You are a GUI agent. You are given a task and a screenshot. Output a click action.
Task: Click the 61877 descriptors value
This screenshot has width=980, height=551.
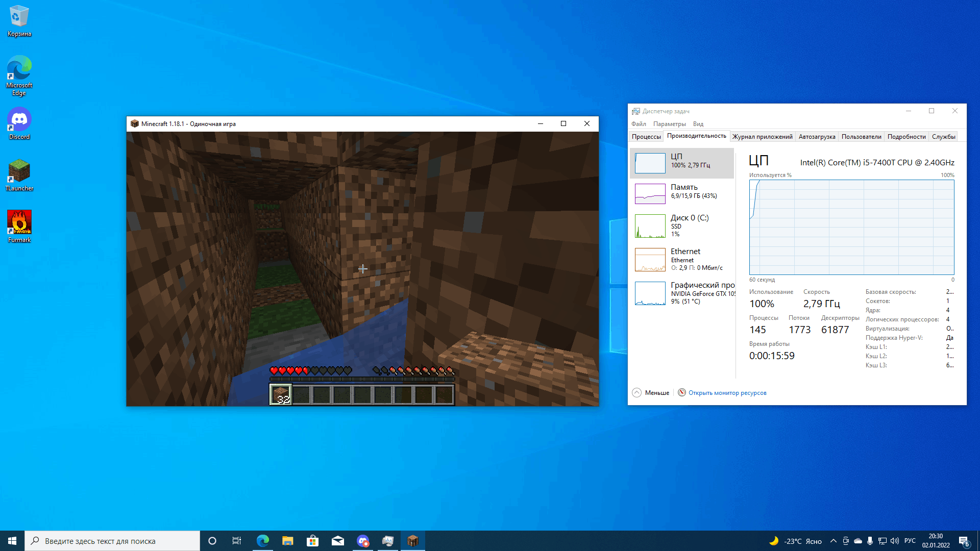835,330
